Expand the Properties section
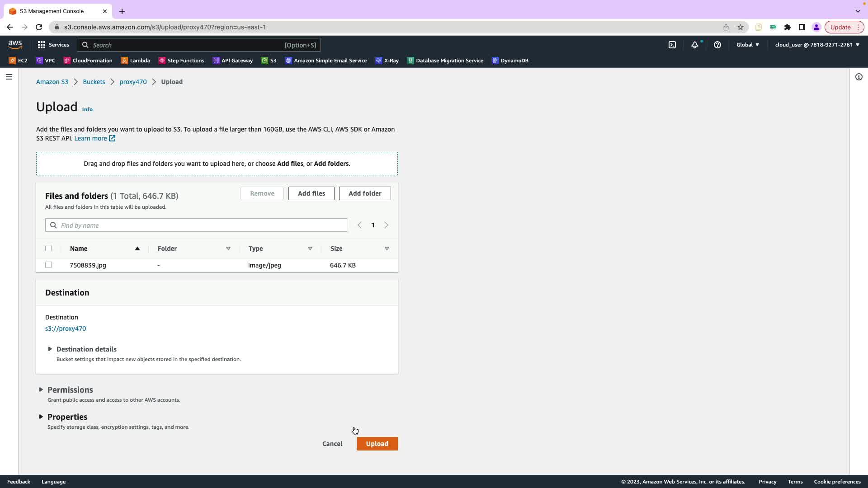Viewport: 868px width, 488px height. click(67, 417)
